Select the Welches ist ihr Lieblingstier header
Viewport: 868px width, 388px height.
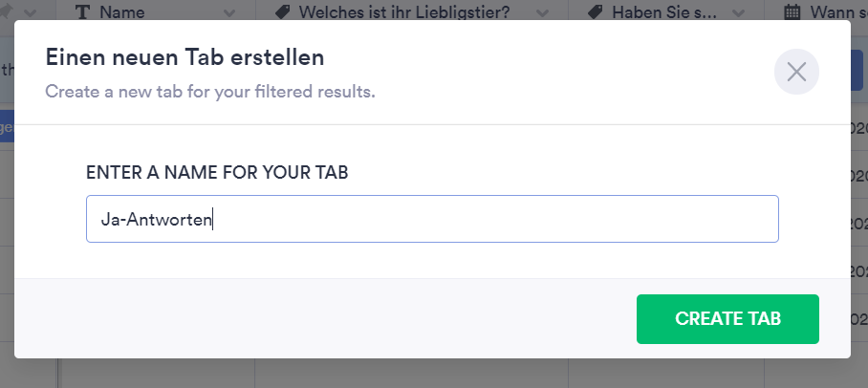point(405,12)
